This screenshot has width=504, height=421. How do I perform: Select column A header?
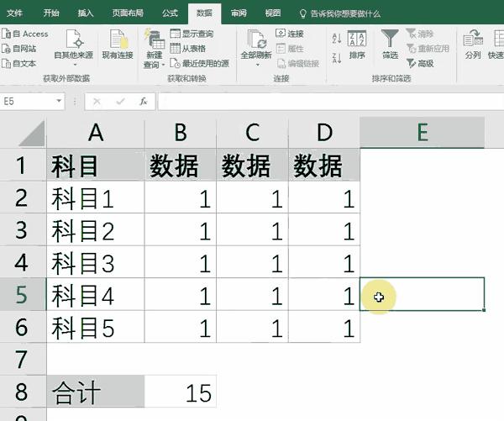pyautogui.click(x=96, y=133)
